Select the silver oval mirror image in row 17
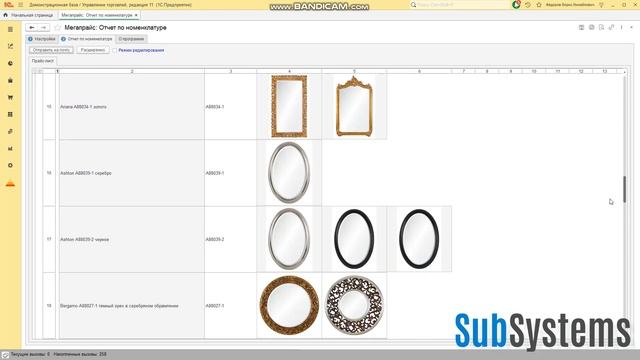 [x=289, y=239]
